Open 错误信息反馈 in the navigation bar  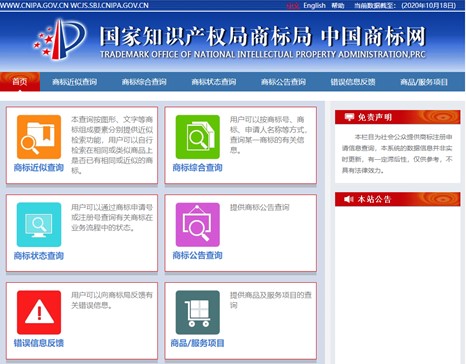point(353,82)
